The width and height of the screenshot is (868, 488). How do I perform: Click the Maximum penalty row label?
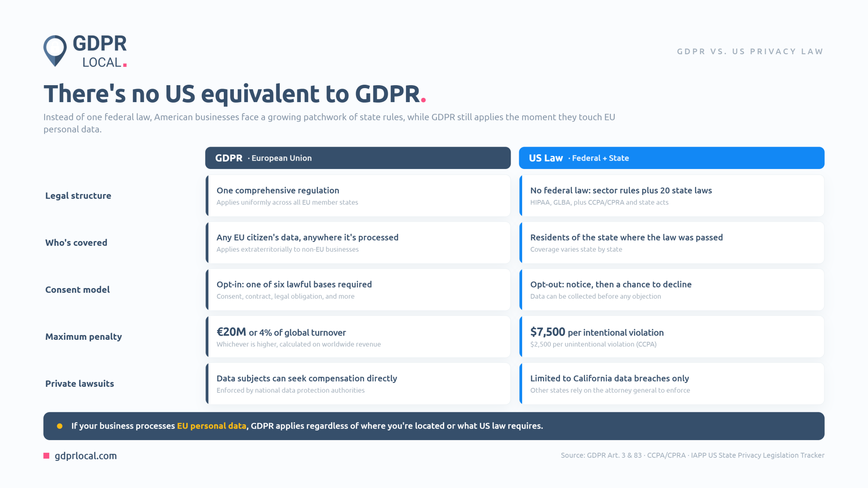(x=83, y=337)
